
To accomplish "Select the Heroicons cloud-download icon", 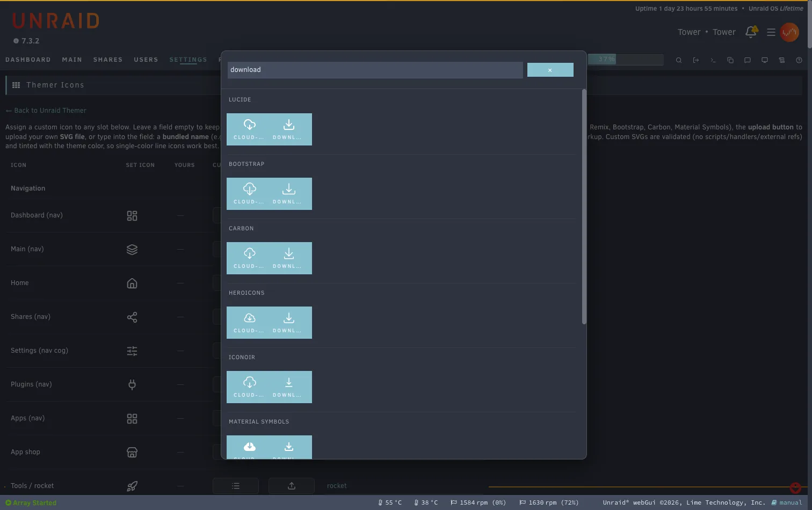I will (249, 323).
